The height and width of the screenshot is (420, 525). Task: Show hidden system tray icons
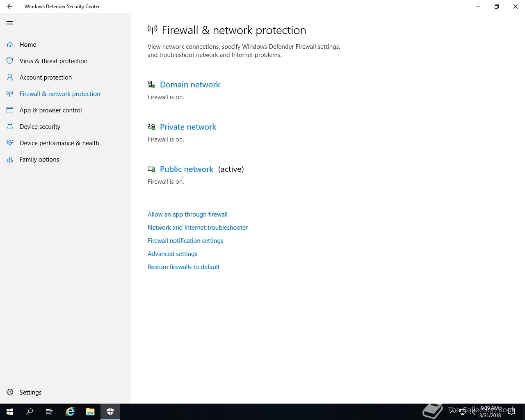tap(452, 412)
